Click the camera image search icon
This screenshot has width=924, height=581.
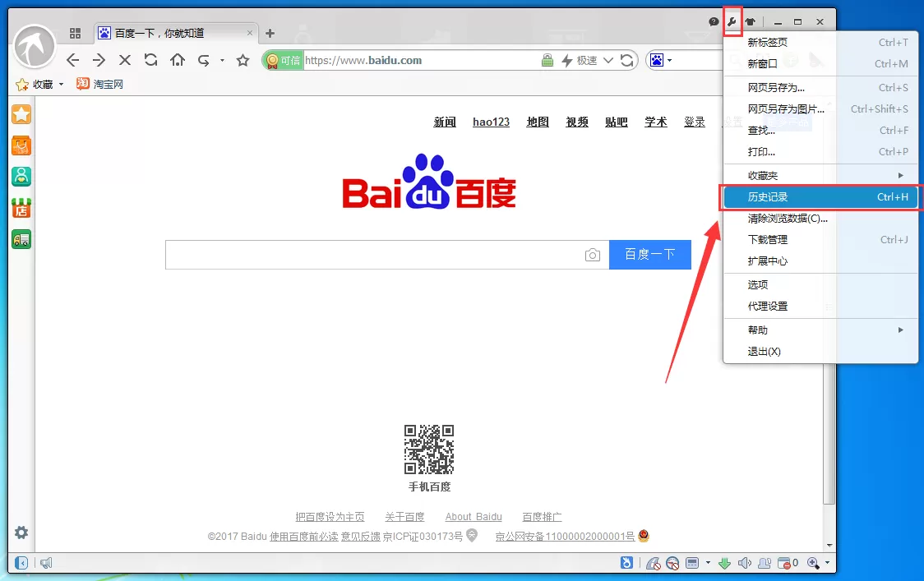[x=593, y=255]
